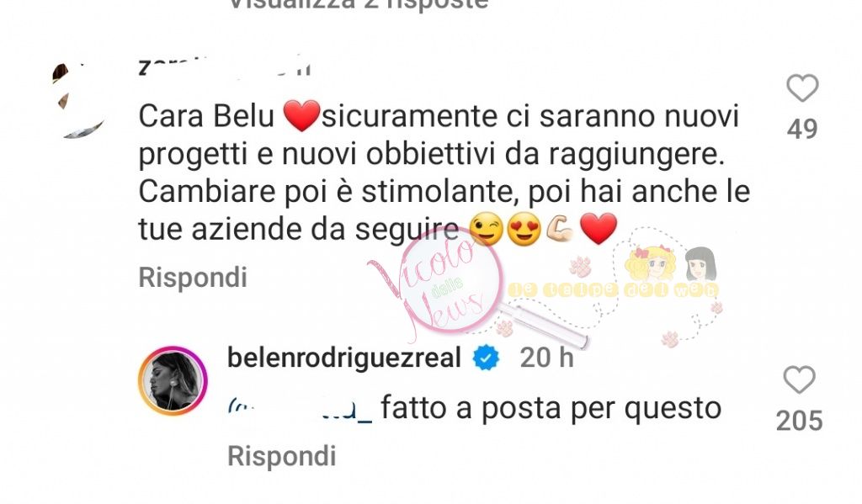
Task: Click the flexed bicep emoji
Action: click(560, 229)
